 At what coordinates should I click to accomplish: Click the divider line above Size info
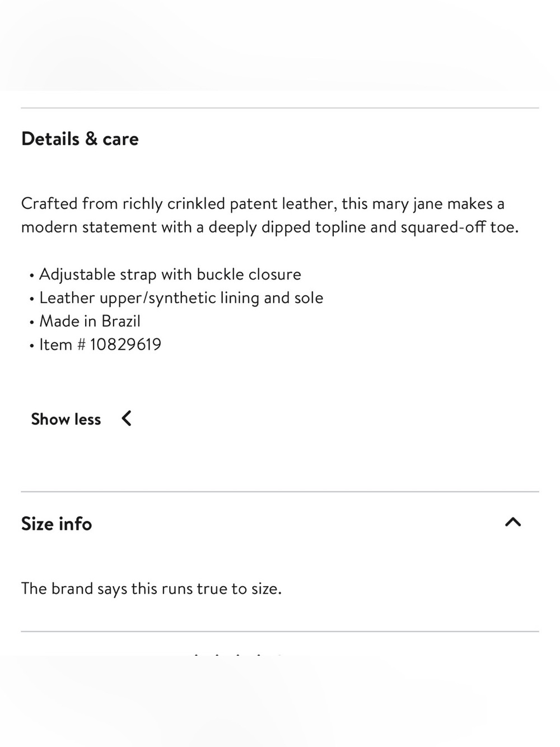280,491
